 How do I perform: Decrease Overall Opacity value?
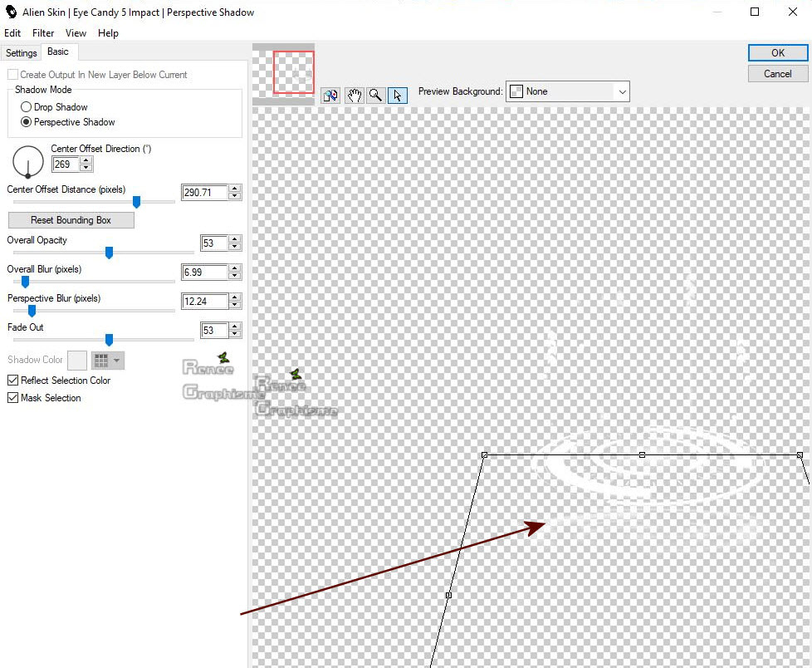pos(235,247)
